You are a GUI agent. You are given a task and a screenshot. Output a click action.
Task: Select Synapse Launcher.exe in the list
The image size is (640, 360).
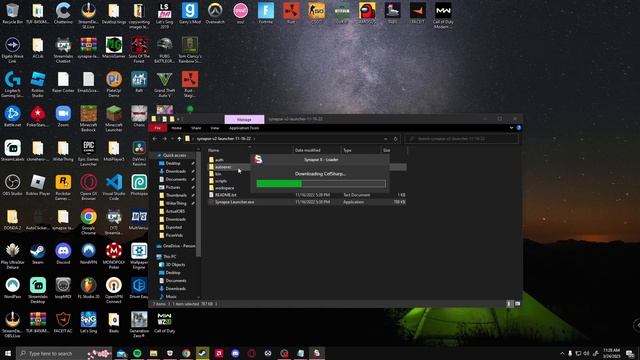click(x=307, y=202)
